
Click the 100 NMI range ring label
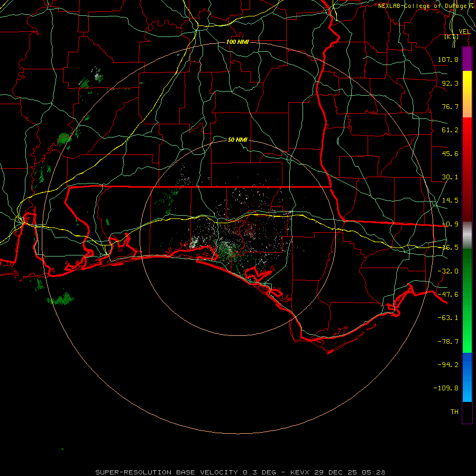click(237, 42)
